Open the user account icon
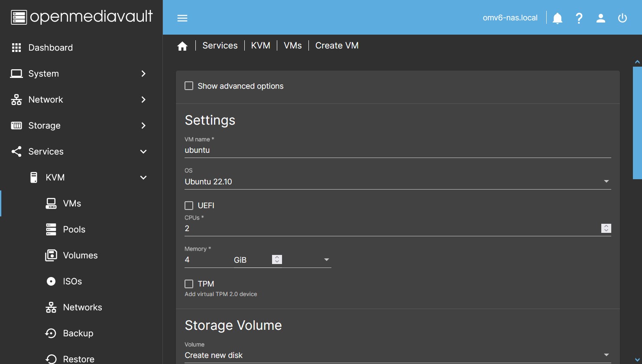Image resolution: width=642 pixels, height=364 pixels. coord(600,18)
